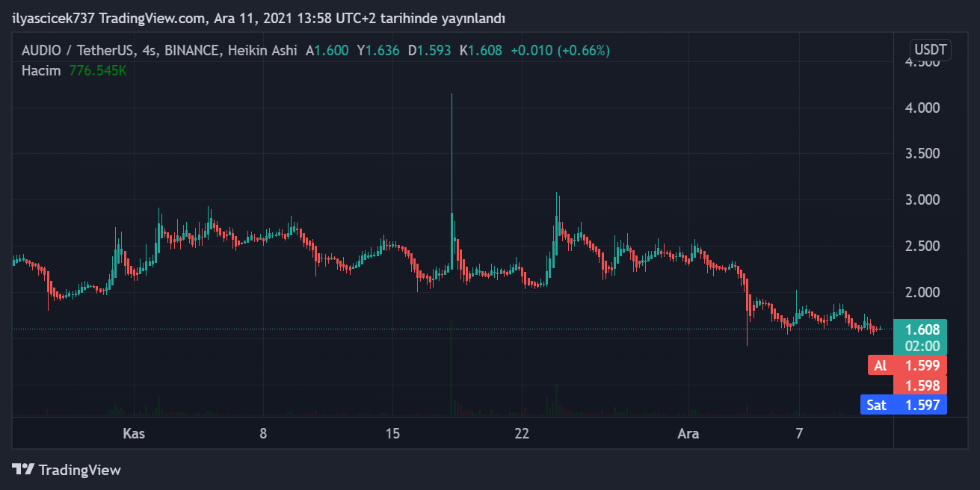Click the current price label 1.608
980x490 pixels.
[x=921, y=329]
